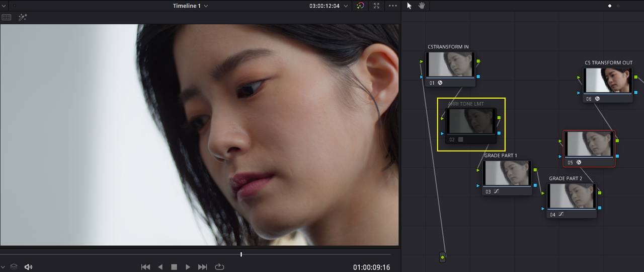
Task: Click node 05 blue key input triangle
Action: 560,156
